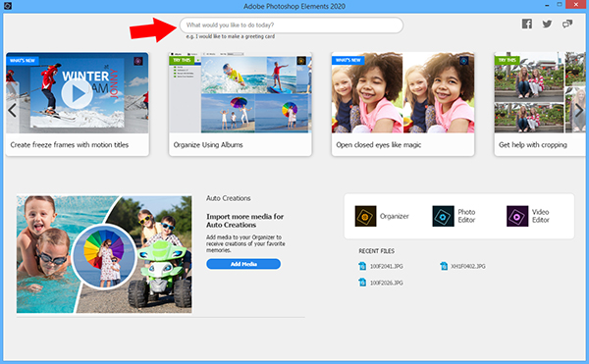Open 'Organize Using Albums' card thumbnail
The image size is (589, 364).
(241, 92)
